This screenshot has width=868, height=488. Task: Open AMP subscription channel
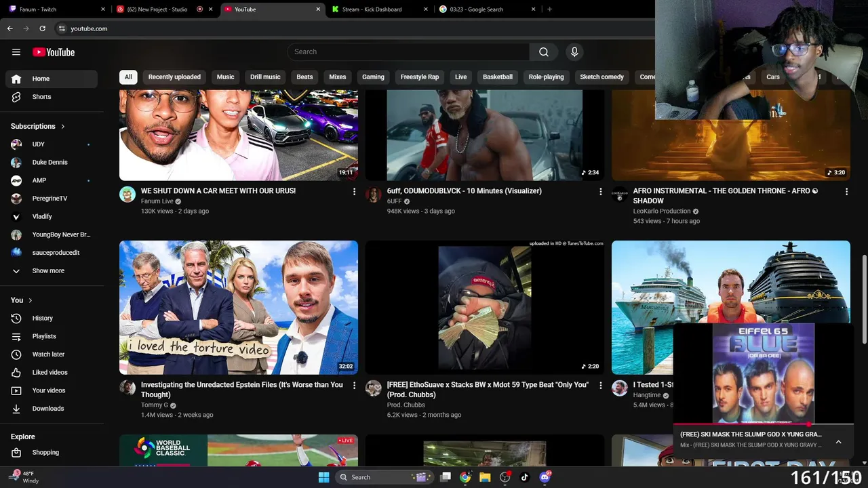tap(52, 180)
